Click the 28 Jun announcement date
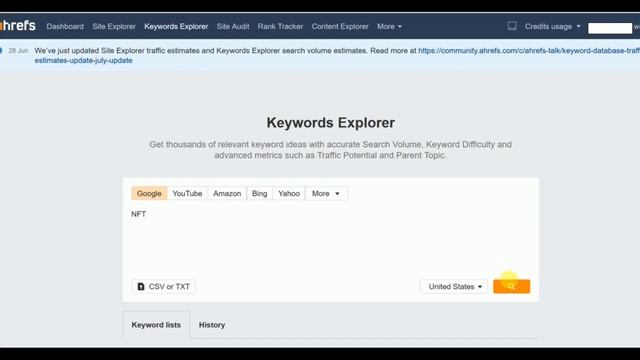 18,51
